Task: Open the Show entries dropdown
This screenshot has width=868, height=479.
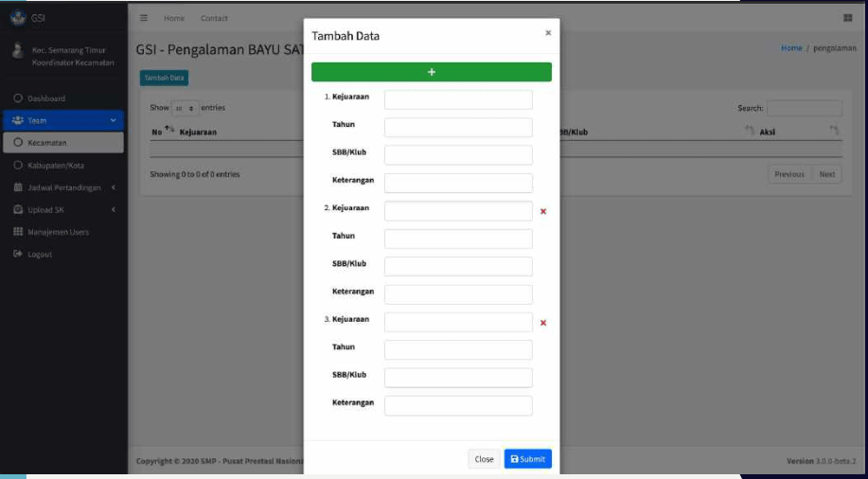Action: coord(185,109)
